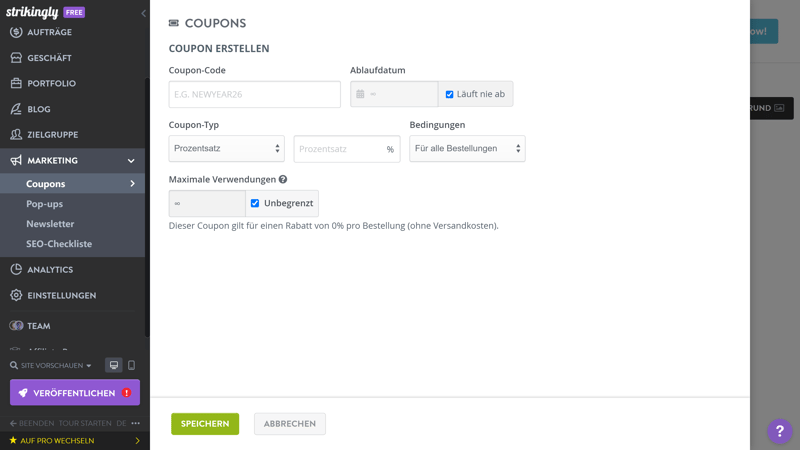This screenshot has width=800, height=450.
Task: Click the help icon beside Maximale Verwendungen
Action: point(283,180)
